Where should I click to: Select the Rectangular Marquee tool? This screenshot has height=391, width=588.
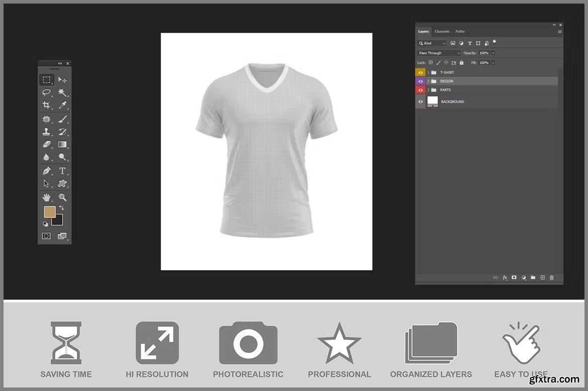tap(46, 80)
